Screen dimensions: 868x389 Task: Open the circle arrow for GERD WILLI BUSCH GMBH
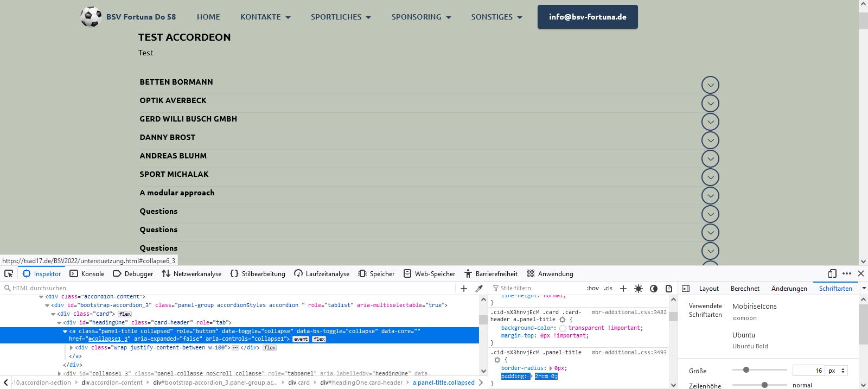point(710,122)
